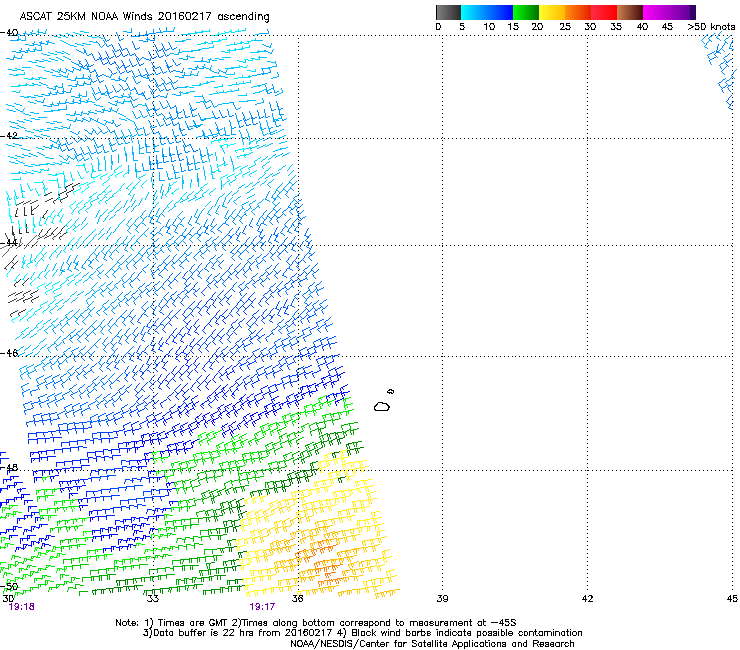Click the purple 19:17 time stamp
This screenshot has width=740, height=650.
(x=262, y=607)
